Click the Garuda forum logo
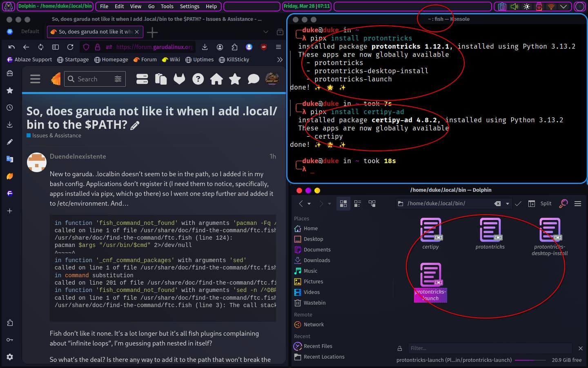Image resolution: width=588 pixels, height=368 pixels. pyautogui.click(x=56, y=79)
